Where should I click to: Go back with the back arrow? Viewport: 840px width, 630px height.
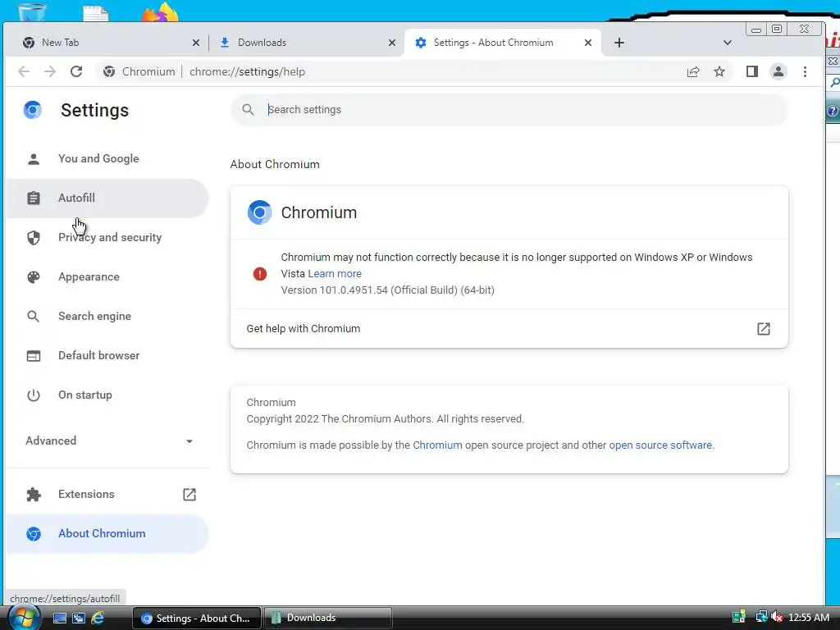(24, 71)
